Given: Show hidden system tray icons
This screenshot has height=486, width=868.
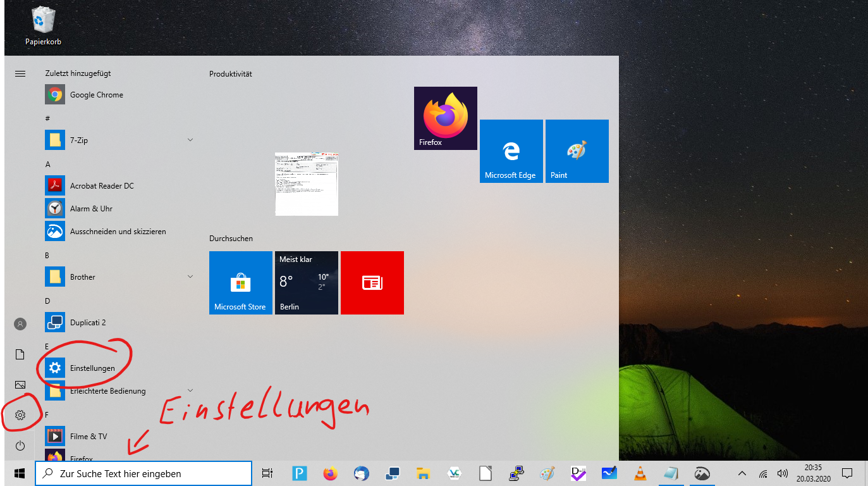Looking at the screenshot, I should 742,473.
